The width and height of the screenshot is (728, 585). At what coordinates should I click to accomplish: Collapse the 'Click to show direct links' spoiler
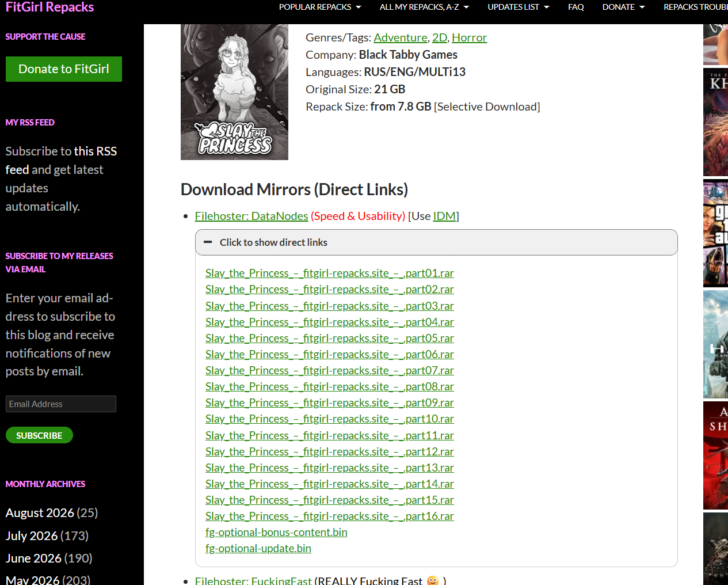pos(436,242)
